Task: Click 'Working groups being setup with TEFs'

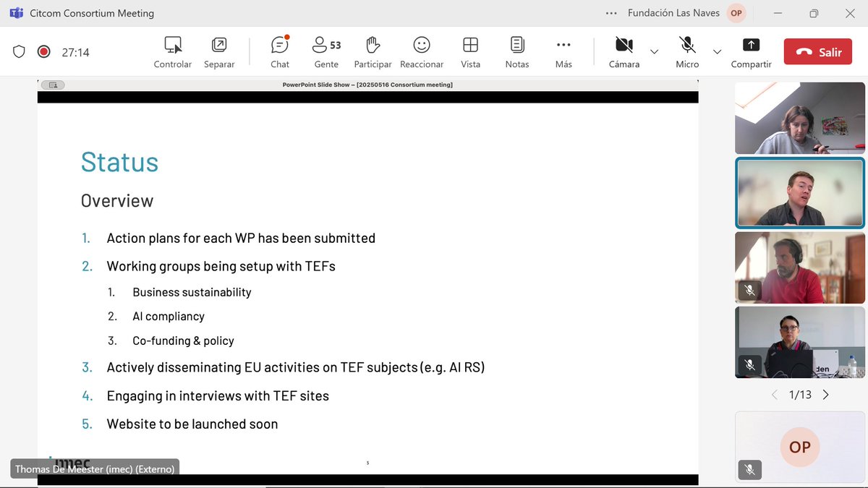Action: tap(221, 266)
